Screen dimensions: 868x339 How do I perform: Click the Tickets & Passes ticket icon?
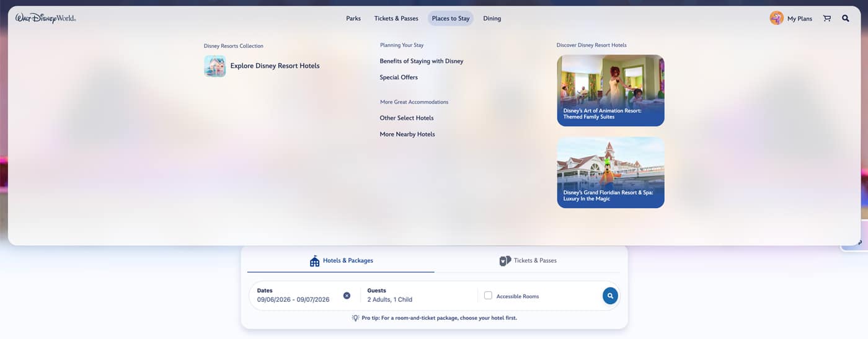click(505, 261)
